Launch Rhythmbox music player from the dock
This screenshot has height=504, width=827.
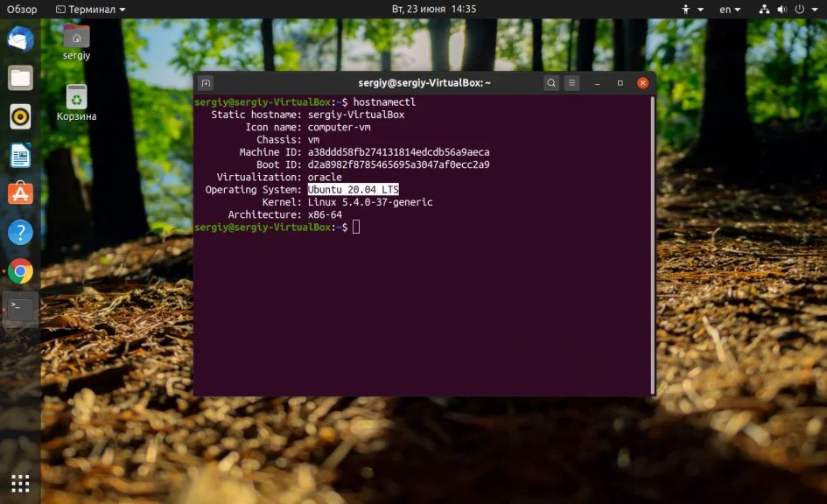(21, 116)
